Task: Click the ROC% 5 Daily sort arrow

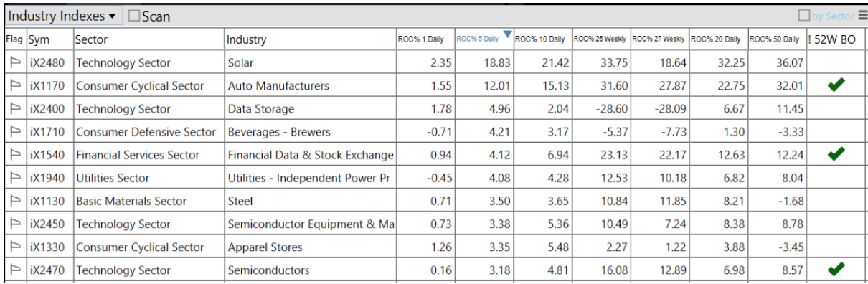Action: (508, 34)
